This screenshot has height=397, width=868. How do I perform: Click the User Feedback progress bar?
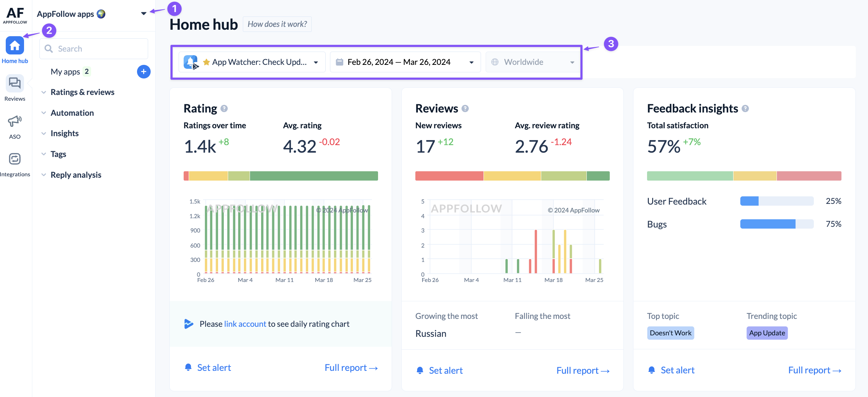click(x=777, y=201)
